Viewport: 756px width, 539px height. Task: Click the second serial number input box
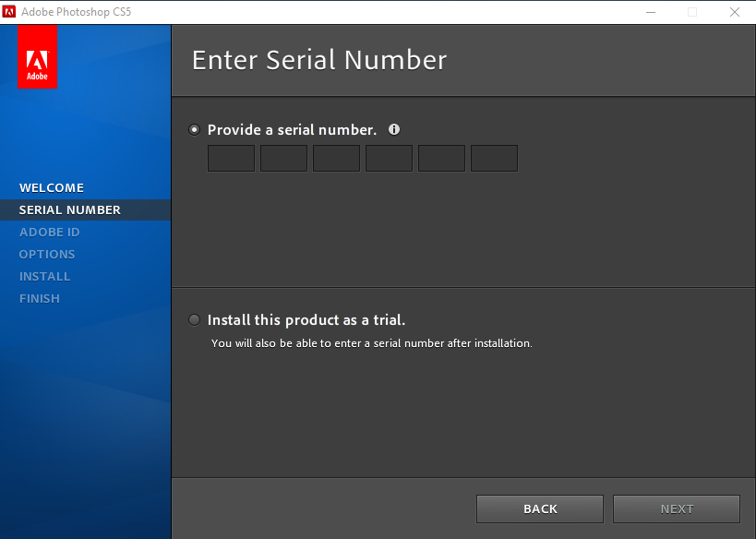283,158
